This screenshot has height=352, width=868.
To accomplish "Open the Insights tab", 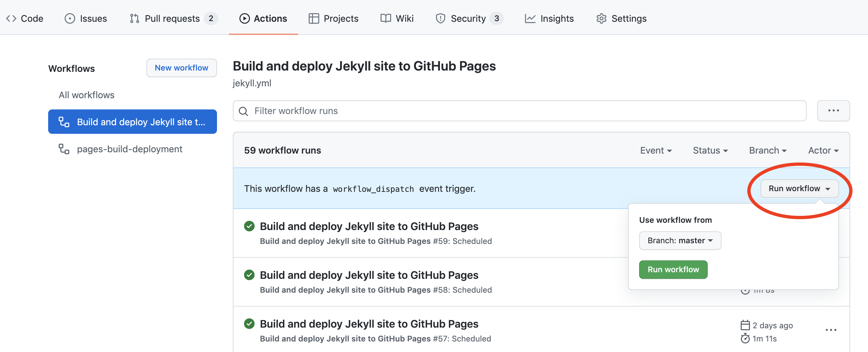I will (549, 18).
